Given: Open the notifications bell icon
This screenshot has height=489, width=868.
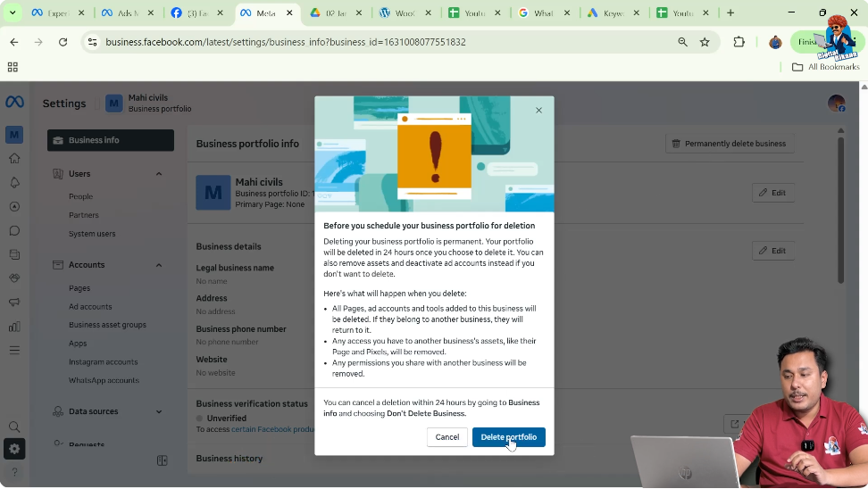Looking at the screenshot, I should click(14, 183).
